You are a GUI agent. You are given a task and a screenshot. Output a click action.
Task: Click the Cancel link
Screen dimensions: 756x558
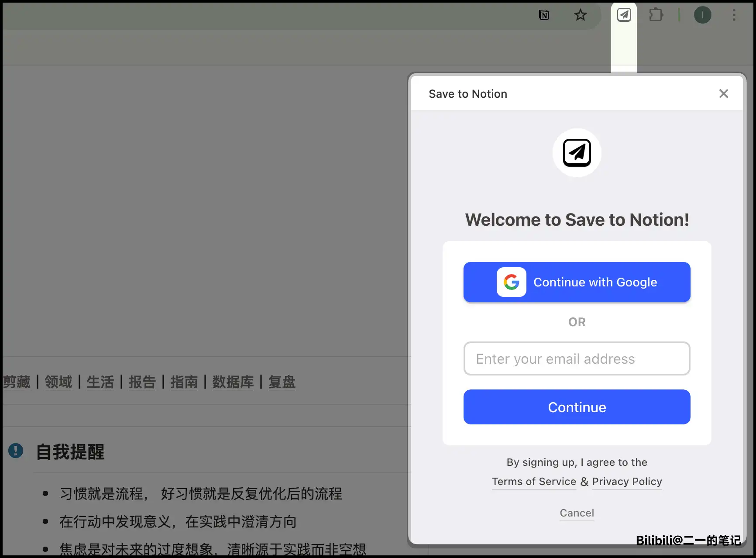(577, 513)
